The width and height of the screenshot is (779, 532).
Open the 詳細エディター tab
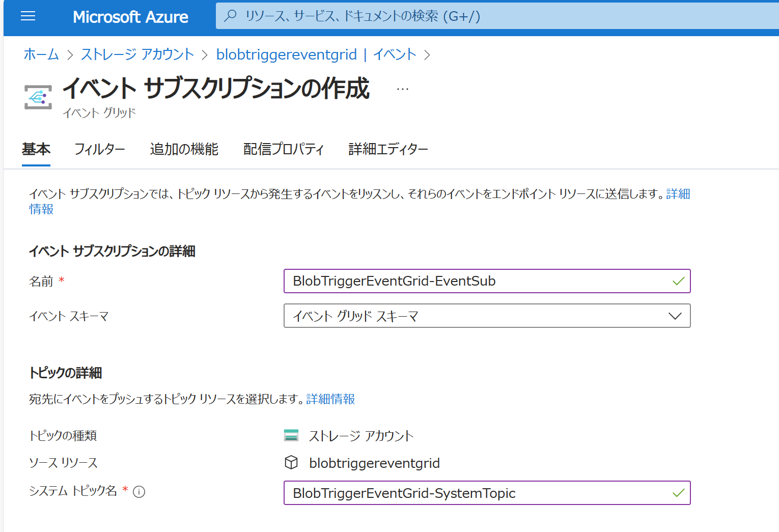387,149
